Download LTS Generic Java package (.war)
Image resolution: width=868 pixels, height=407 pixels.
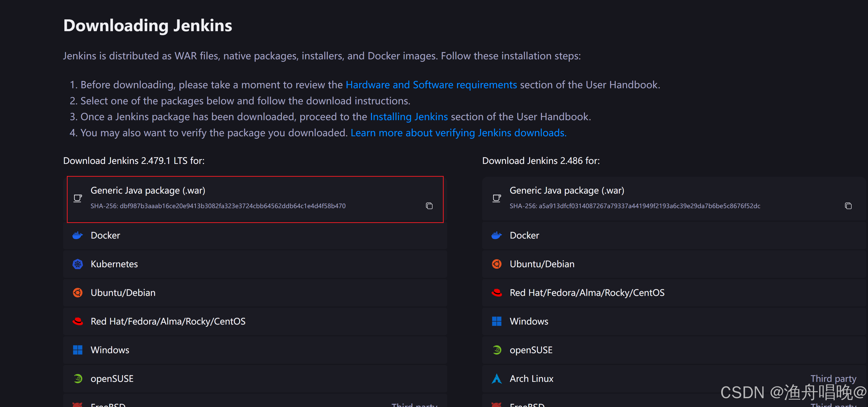(255, 199)
